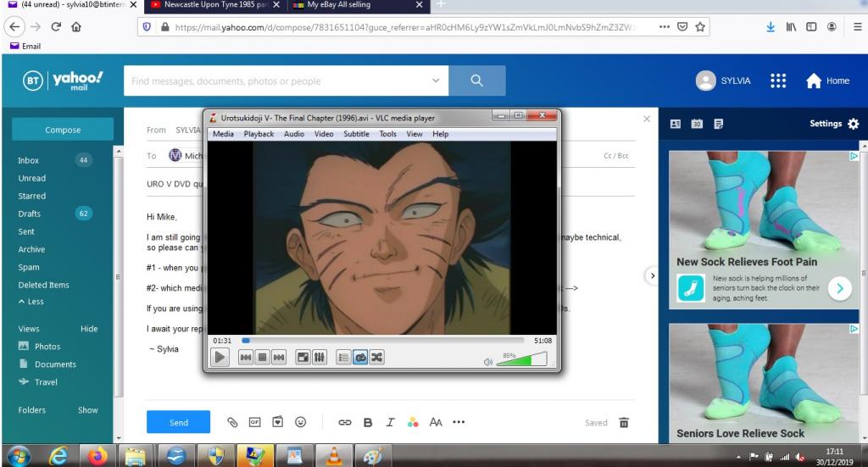This screenshot has width=868, height=467.
Task: Open the VLC Video menu
Action: tap(324, 134)
